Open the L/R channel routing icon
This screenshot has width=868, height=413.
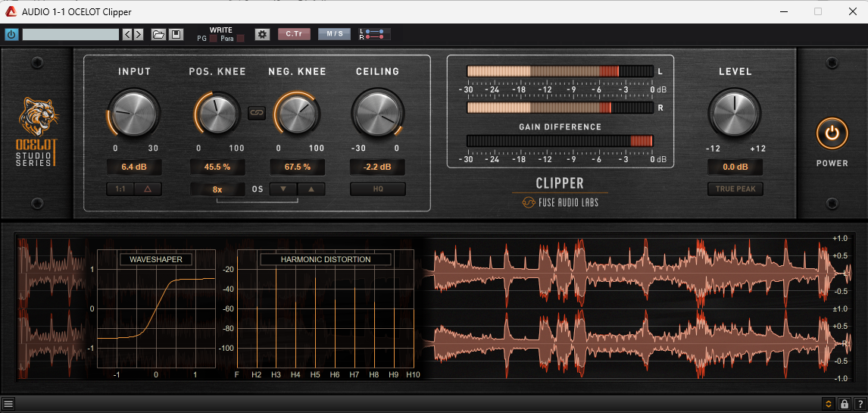[x=374, y=34]
